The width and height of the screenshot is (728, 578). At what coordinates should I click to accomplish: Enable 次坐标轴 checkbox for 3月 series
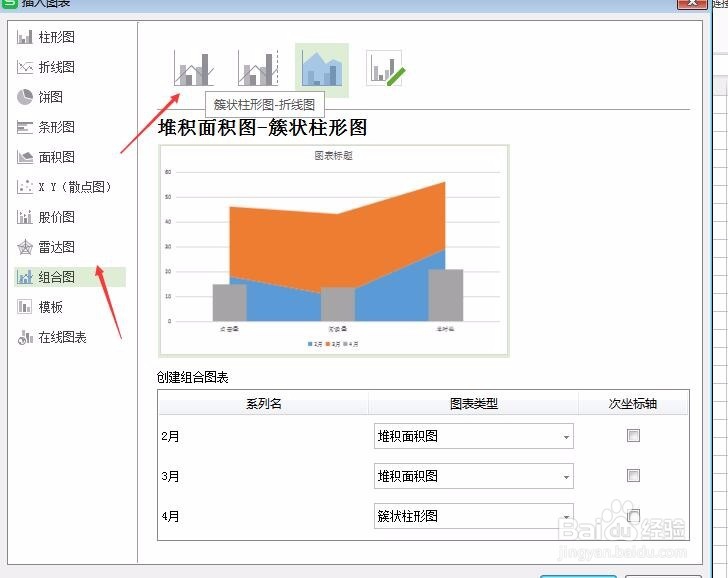tap(633, 475)
